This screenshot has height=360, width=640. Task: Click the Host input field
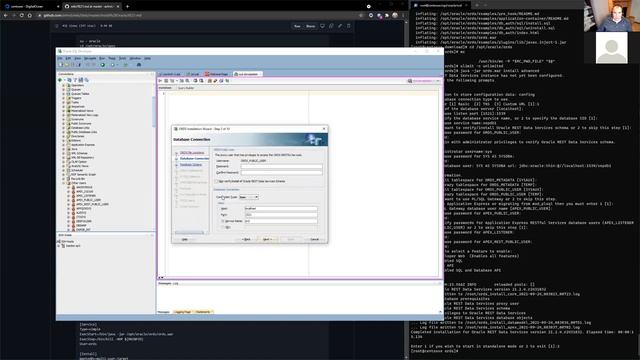point(281,209)
